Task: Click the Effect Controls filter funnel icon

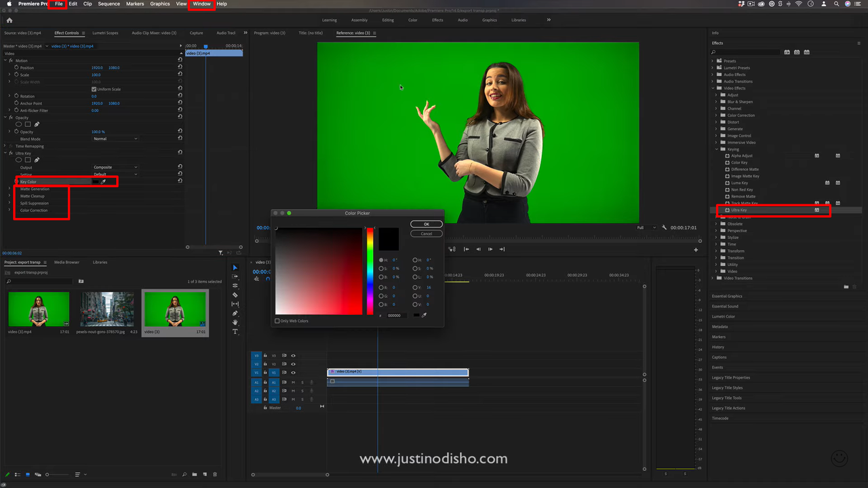Action: pyautogui.click(x=220, y=253)
